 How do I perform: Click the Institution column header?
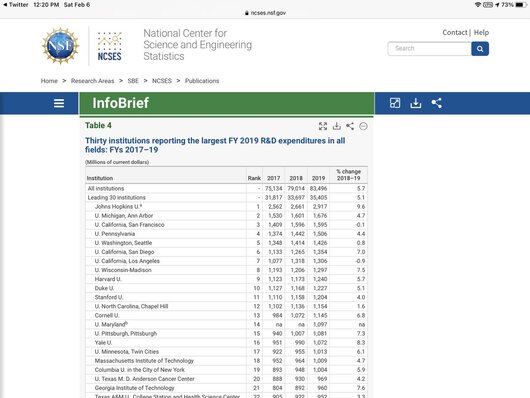(x=100, y=178)
